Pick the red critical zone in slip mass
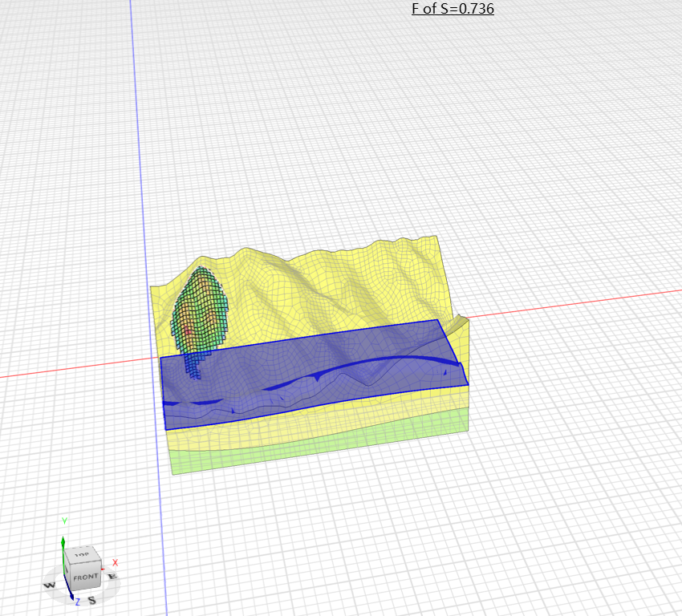682x616 pixels. (188, 330)
